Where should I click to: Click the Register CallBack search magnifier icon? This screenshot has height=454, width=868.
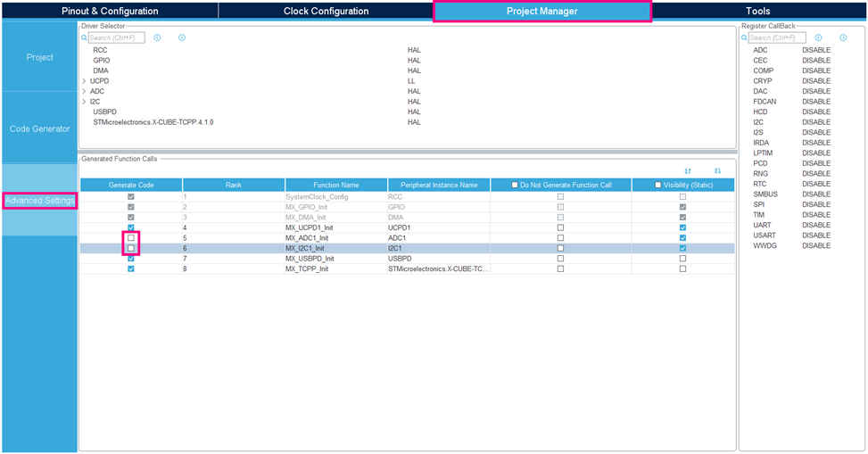(x=745, y=37)
